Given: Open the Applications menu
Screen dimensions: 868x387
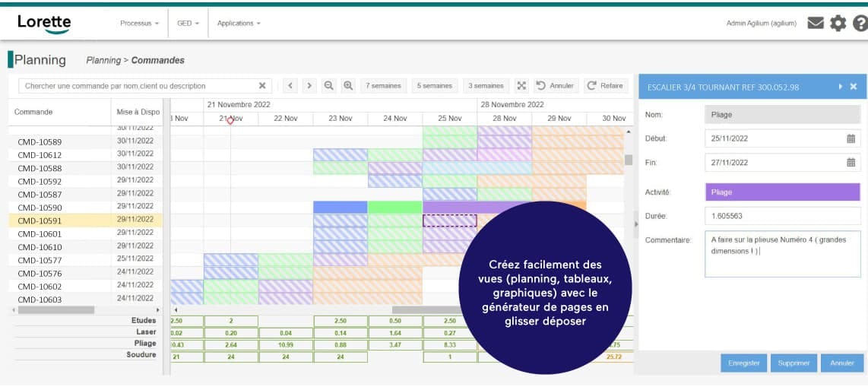Looking at the screenshot, I should click(x=239, y=24).
